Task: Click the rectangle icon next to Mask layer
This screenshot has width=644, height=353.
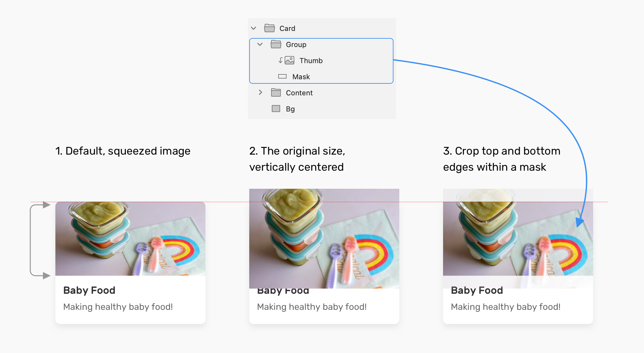Action: (x=282, y=77)
